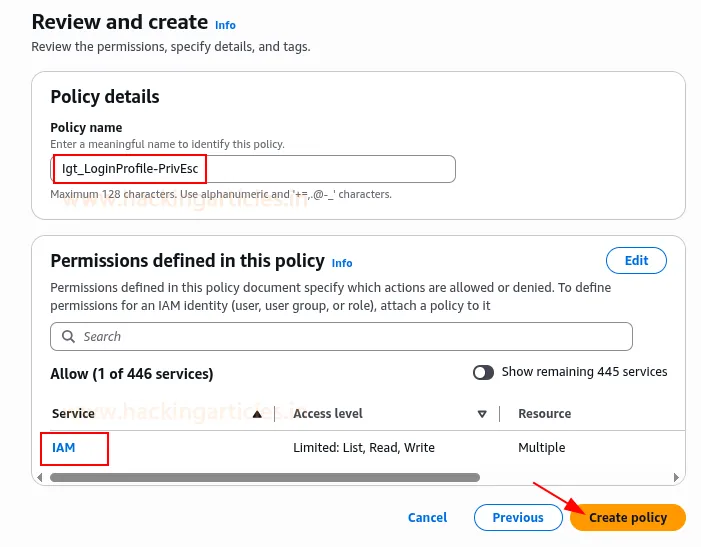Click the magnifier icon in the search box
The image size is (701, 547).
pos(68,337)
